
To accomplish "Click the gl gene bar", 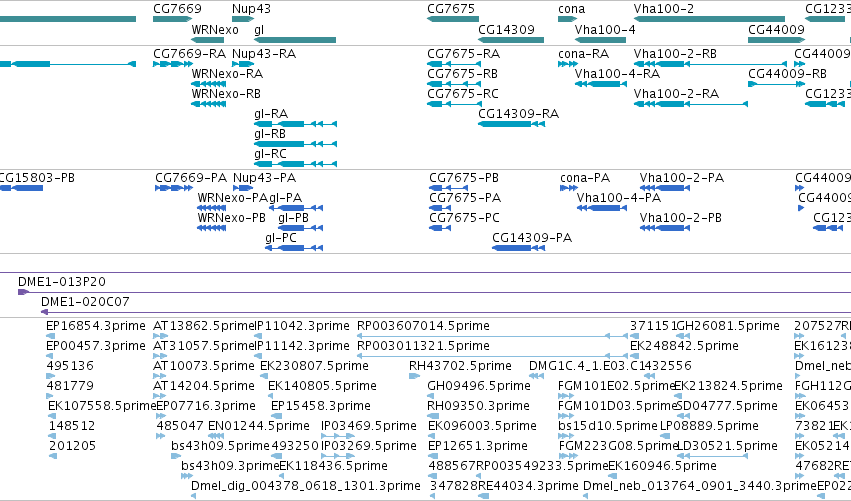I will point(295,40).
